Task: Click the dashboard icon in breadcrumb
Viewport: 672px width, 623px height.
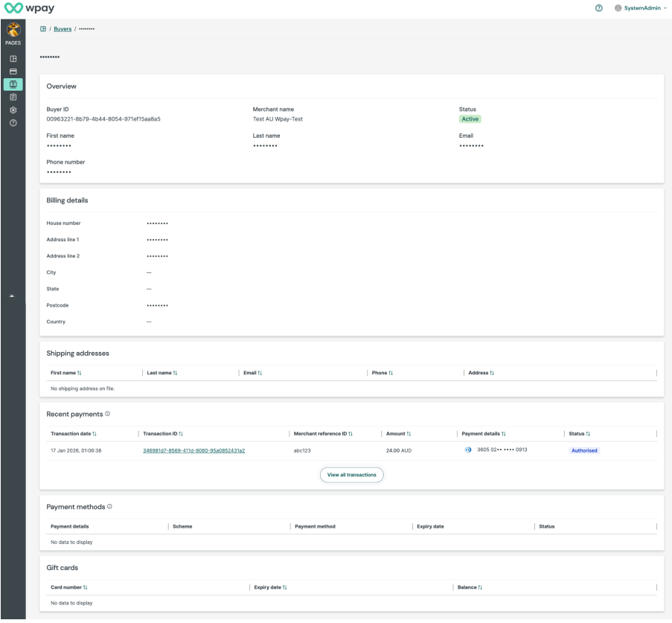Action: [43, 29]
